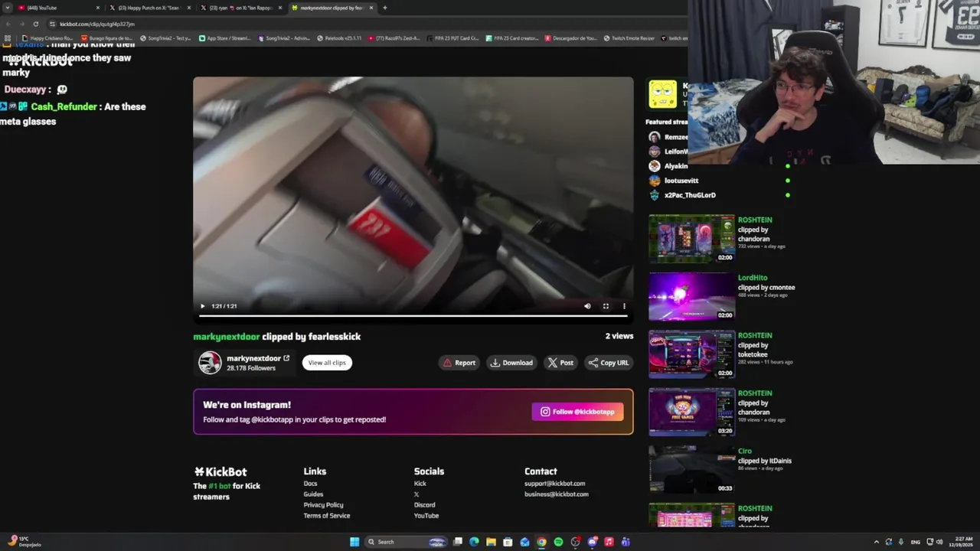The width and height of the screenshot is (980, 551).
Task: Close the YouTube browser tab
Action: pos(97,8)
